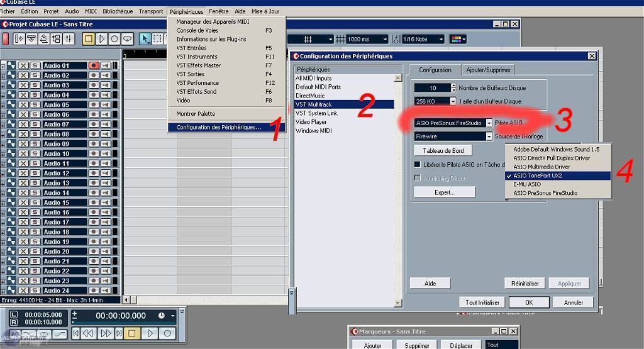Viewport: 644px width, 349px height.
Task: Select DirectMusic in devices list
Action: click(344, 96)
